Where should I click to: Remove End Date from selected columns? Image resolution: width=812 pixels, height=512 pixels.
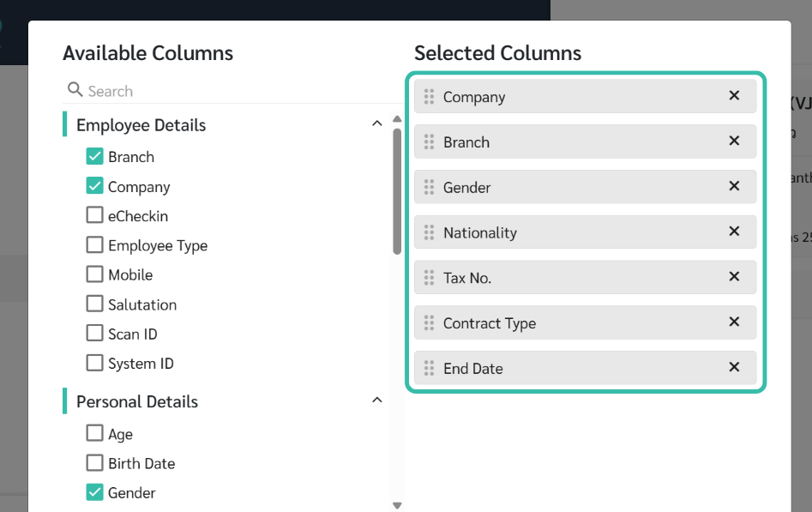[734, 367]
